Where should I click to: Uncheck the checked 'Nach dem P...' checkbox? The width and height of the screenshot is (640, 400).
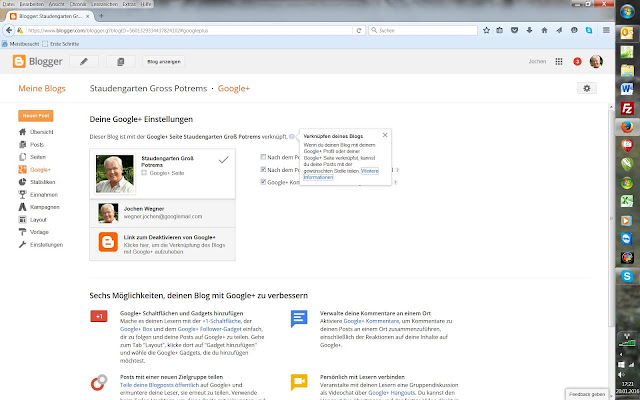point(263,169)
